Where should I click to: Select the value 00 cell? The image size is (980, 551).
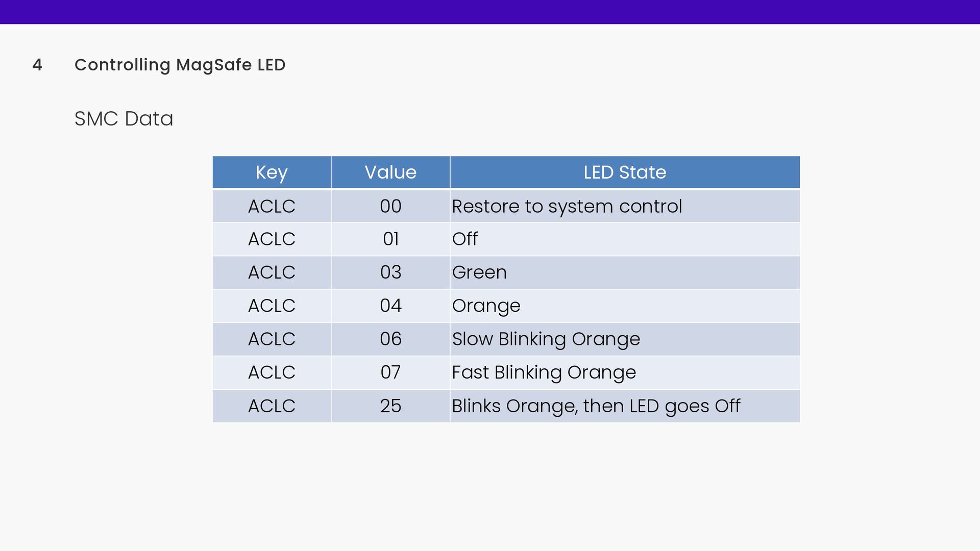click(x=390, y=206)
